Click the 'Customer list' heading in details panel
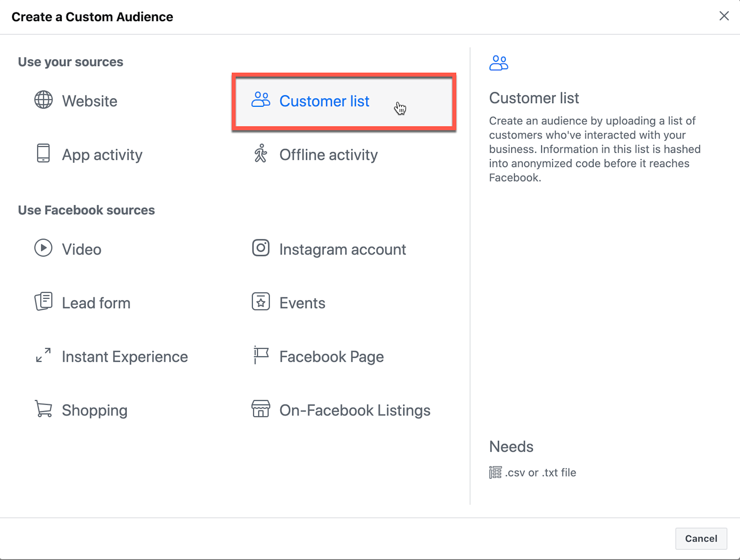 coord(534,98)
